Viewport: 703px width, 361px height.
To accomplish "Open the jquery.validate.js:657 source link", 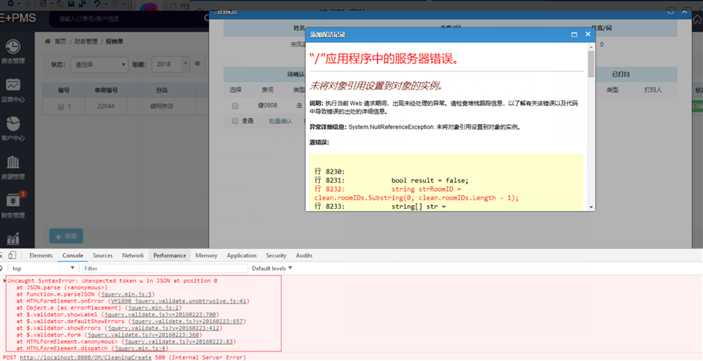I will [x=188, y=321].
